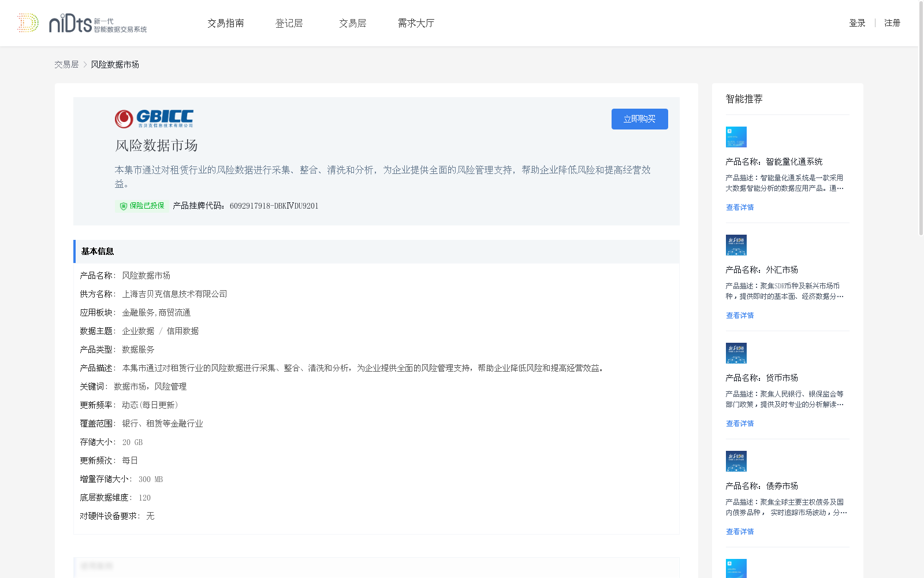The height and width of the screenshot is (578, 924).
Task: Select 金融服务,商贸流通 application value
Action: [156, 313]
